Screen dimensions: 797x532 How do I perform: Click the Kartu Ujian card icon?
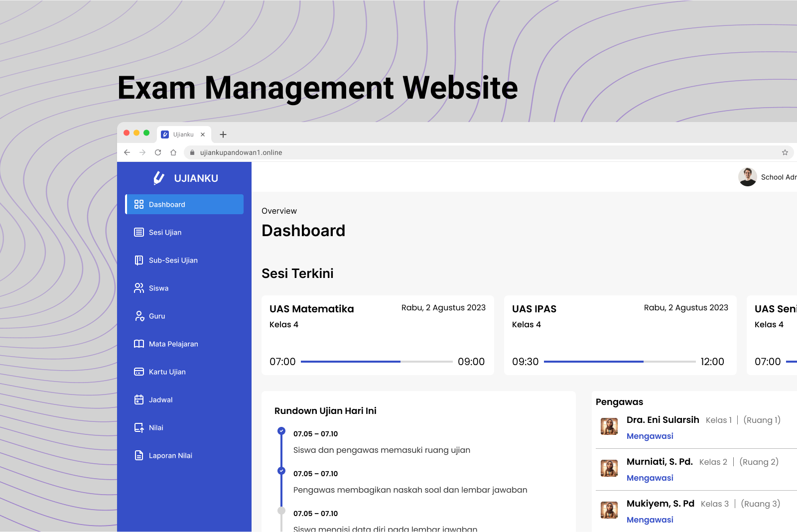point(138,372)
